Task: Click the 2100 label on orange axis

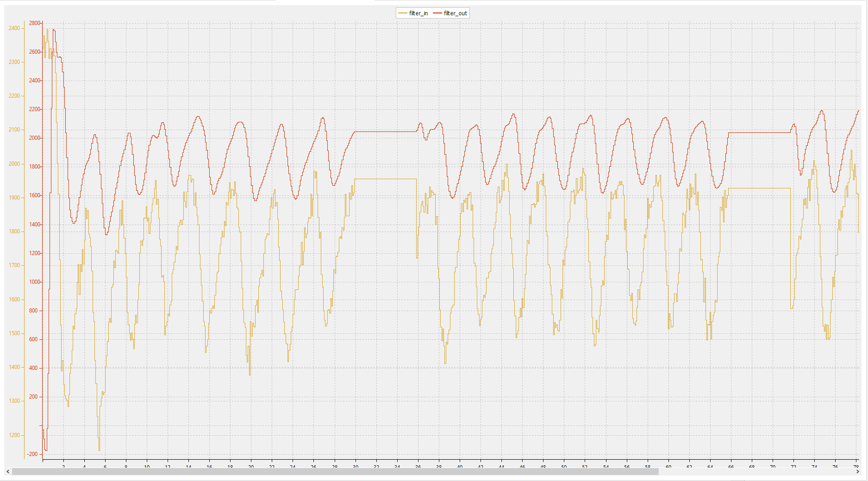Action: pos(14,130)
